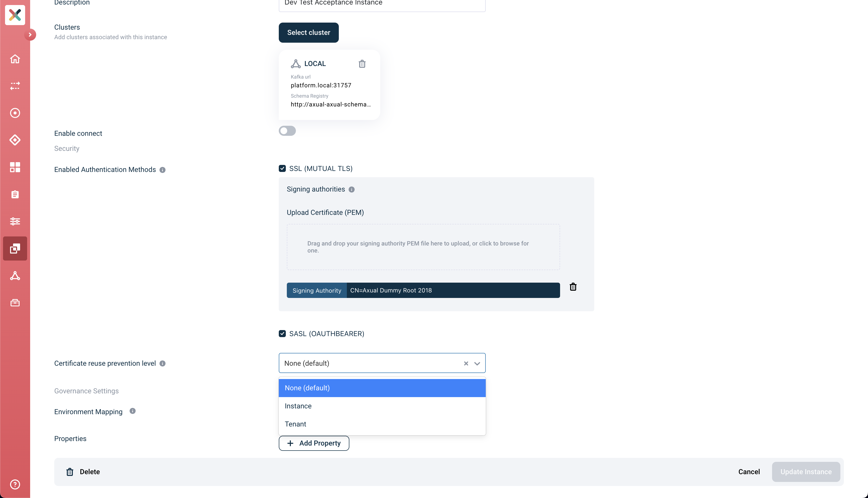
Task: Open the help question mark icon
Action: [x=15, y=484]
